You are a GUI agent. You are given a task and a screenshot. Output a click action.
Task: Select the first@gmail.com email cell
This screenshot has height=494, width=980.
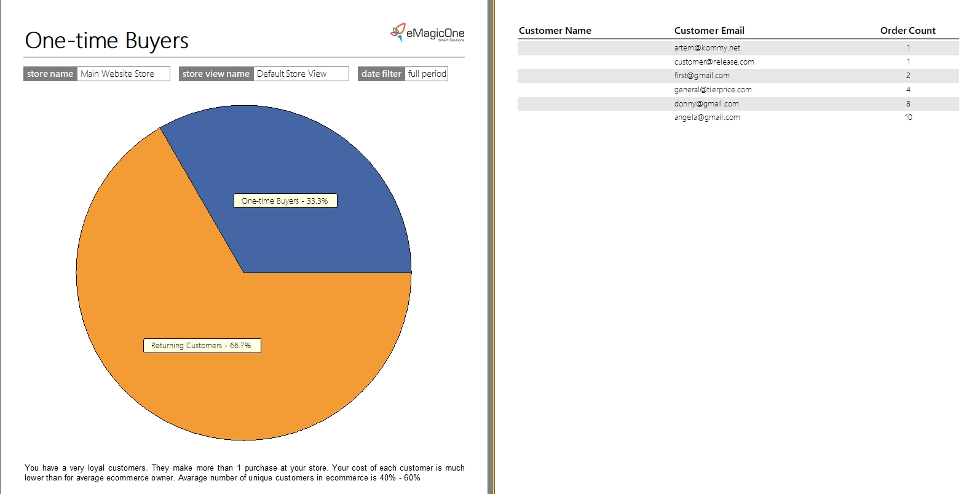(x=701, y=76)
